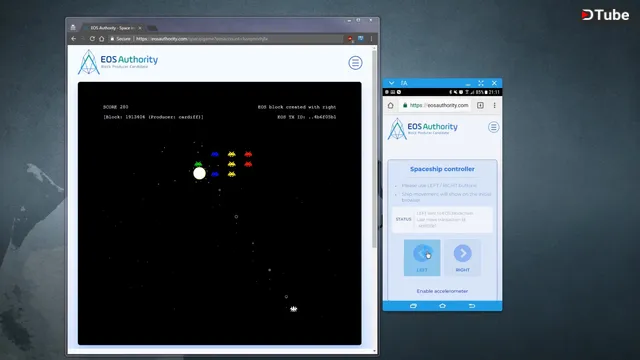Click the spaceship in the game canvas
The width and height of the screenshot is (640, 360).
pyautogui.click(x=293, y=309)
